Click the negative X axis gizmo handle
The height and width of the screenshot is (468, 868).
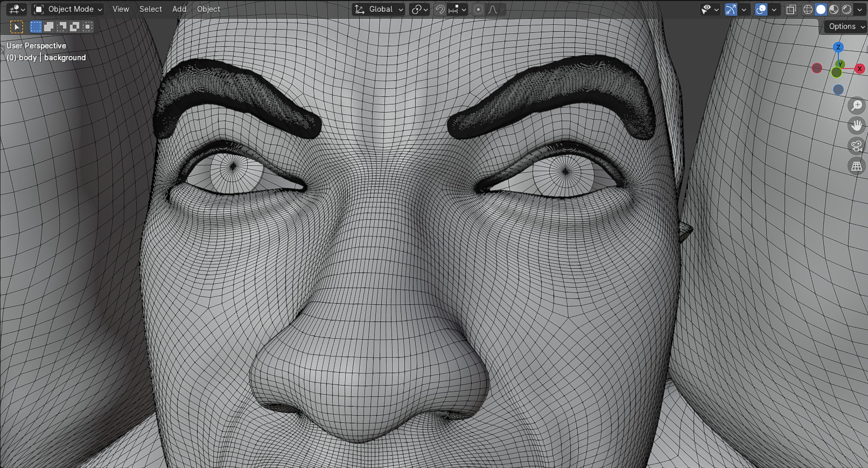coord(817,68)
